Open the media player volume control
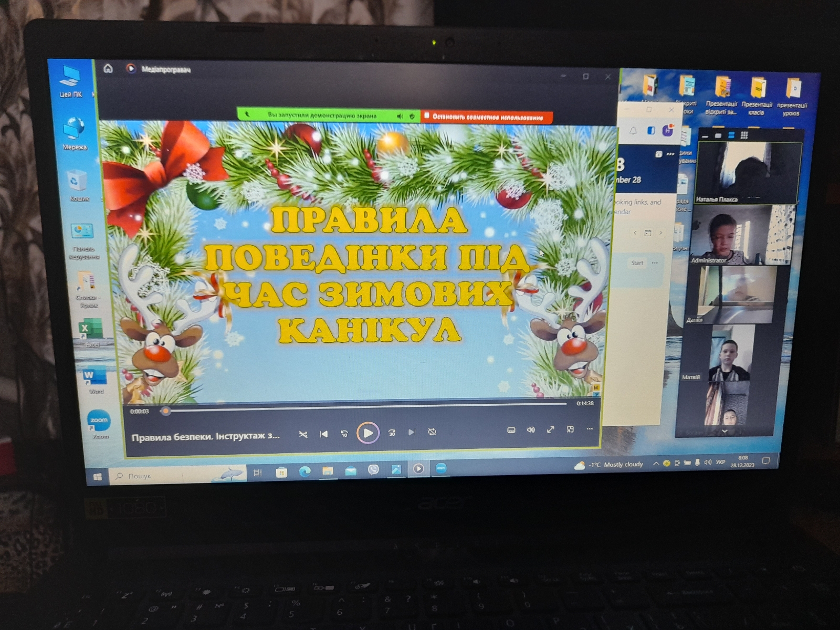Image resolution: width=840 pixels, height=630 pixels. pyautogui.click(x=531, y=429)
